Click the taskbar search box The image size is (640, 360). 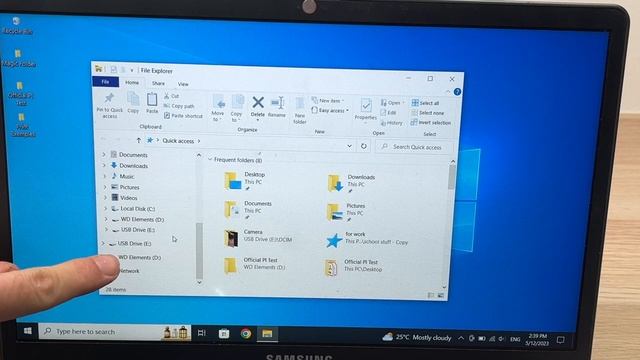(114, 332)
